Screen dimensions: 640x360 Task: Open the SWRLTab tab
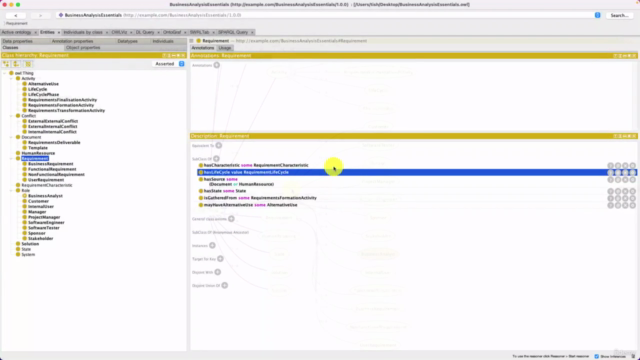[x=199, y=32]
